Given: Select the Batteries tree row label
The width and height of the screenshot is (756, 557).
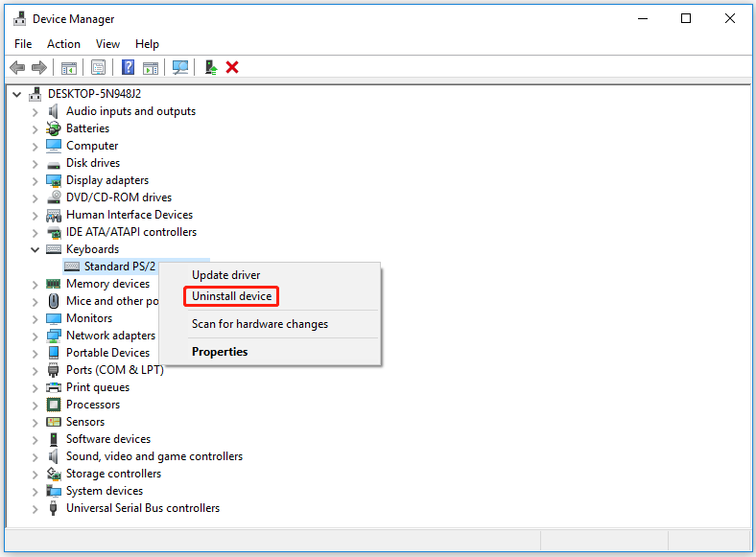Looking at the screenshot, I should click(x=87, y=128).
